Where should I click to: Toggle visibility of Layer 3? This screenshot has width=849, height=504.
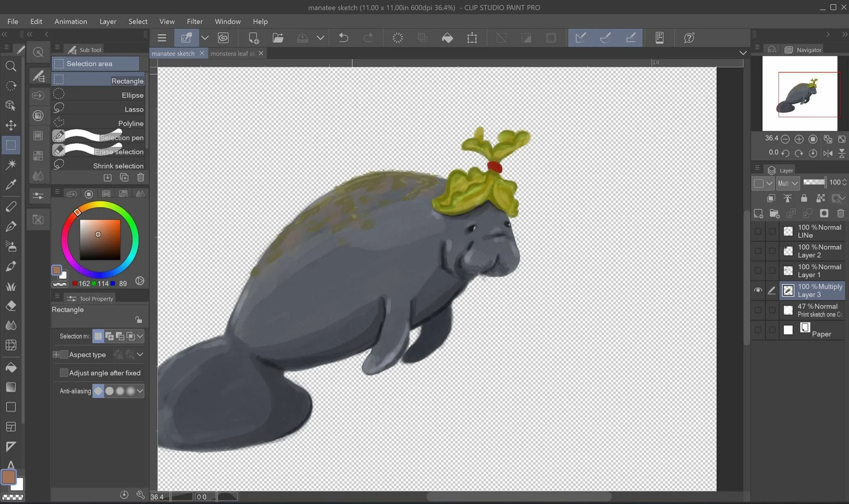click(758, 290)
